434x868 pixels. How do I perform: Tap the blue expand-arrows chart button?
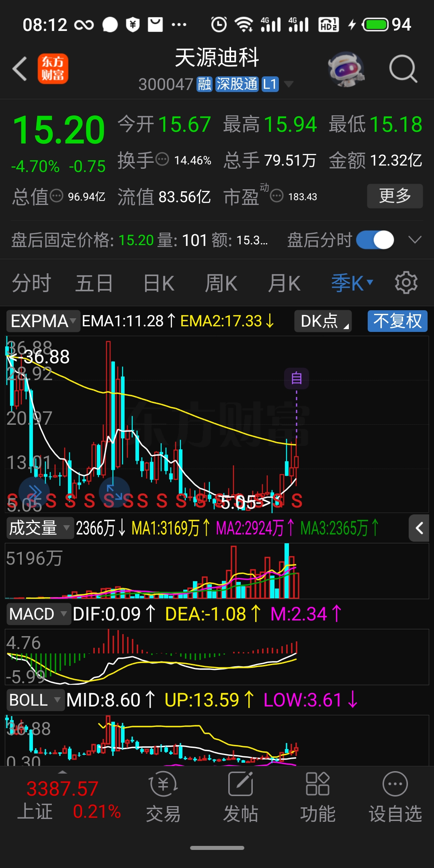coord(115,491)
